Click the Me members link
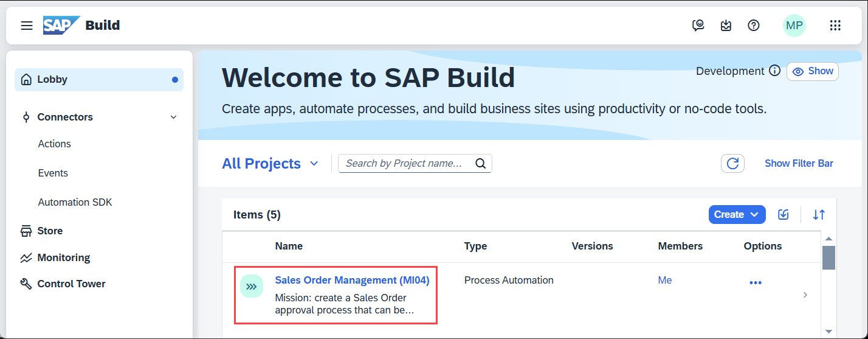The image size is (868, 339). tap(665, 280)
